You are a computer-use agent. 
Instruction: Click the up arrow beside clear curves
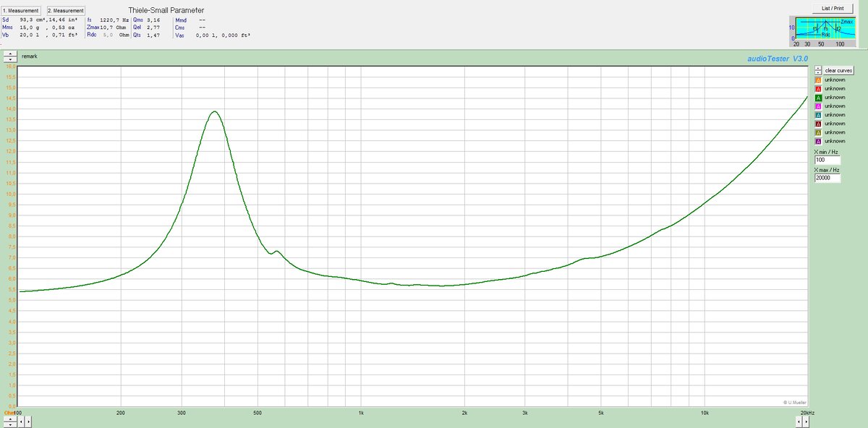pyautogui.click(x=818, y=68)
